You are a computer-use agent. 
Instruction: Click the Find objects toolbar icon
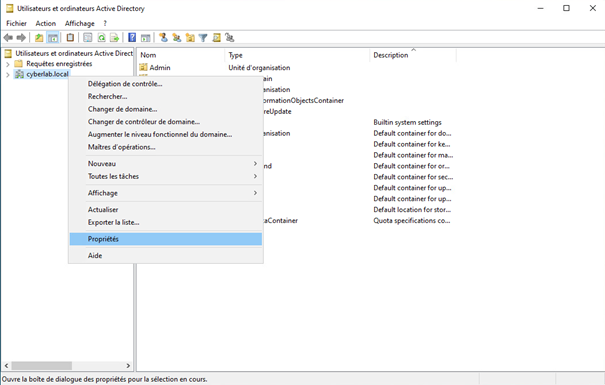216,38
